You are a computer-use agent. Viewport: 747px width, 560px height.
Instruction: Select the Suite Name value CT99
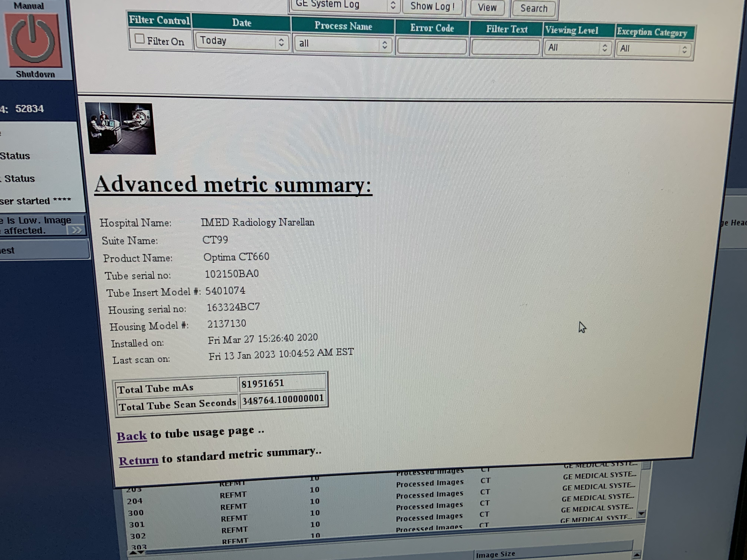[215, 240]
